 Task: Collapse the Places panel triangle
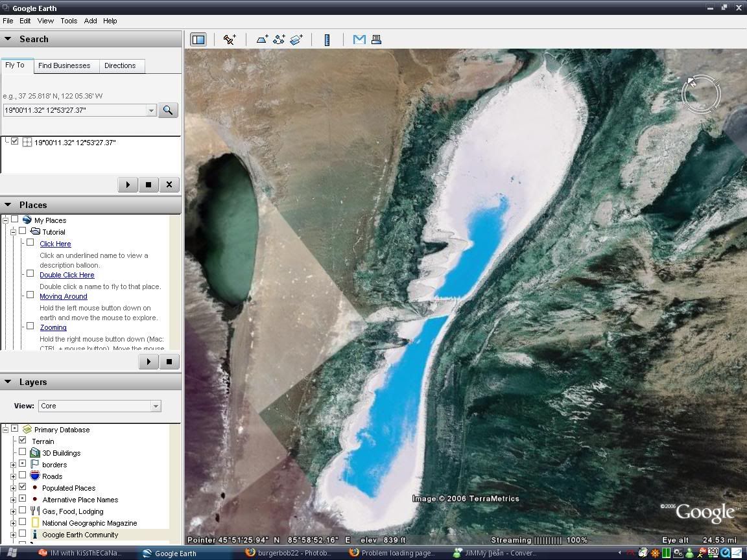[x=8, y=205]
